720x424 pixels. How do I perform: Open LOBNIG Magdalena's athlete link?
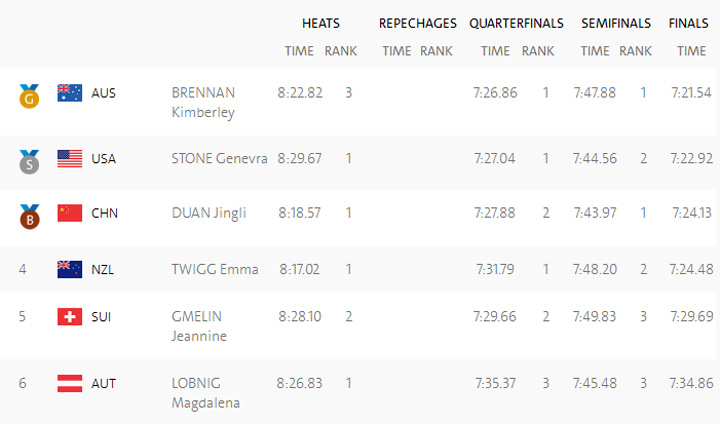[206, 392]
